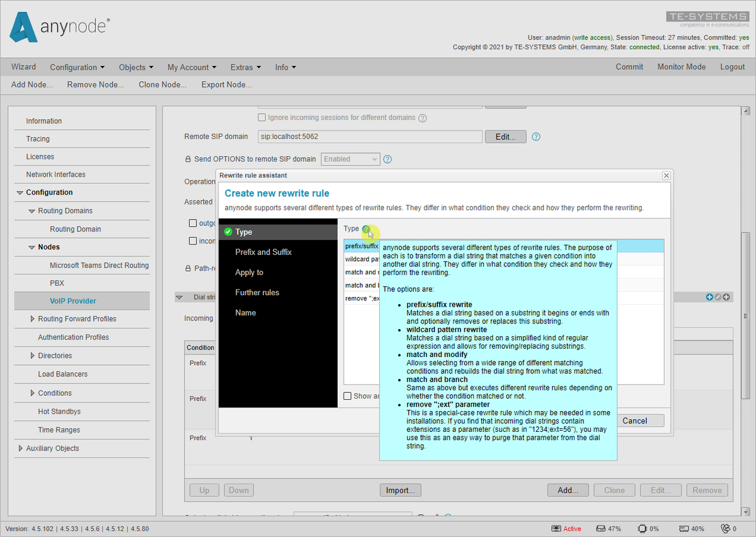Click the main panel vertical scrollbar
Viewport: 756px width, 537px height.
(x=745, y=315)
